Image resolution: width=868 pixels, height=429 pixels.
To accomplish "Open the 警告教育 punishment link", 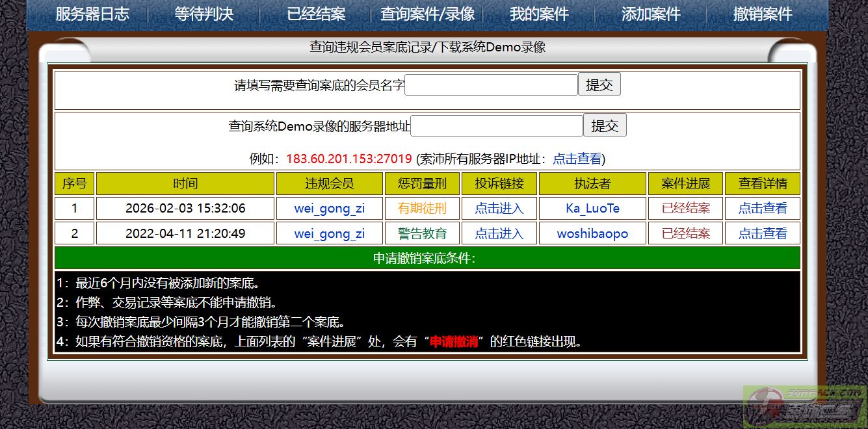I will pyautogui.click(x=423, y=233).
